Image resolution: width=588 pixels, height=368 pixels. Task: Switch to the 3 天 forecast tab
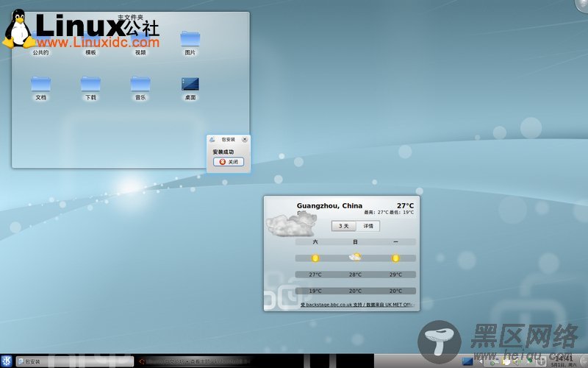343,226
